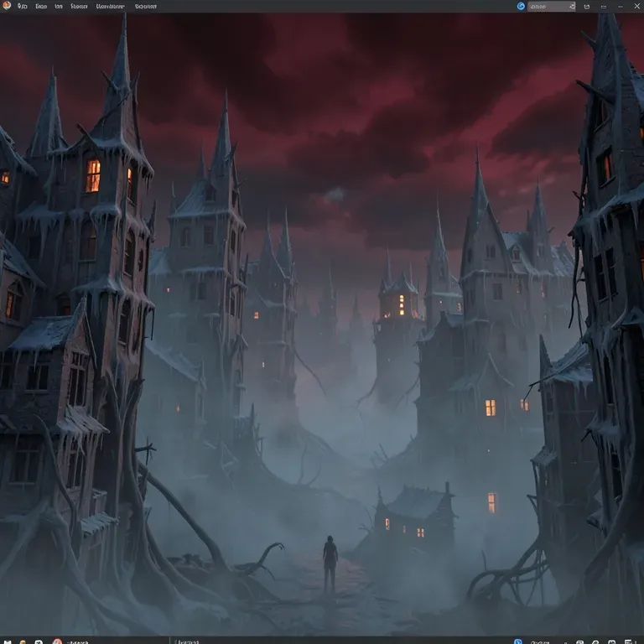Click the icon inside the search field's right edge
The height and width of the screenshot is (644, 644).
[572, 6]
